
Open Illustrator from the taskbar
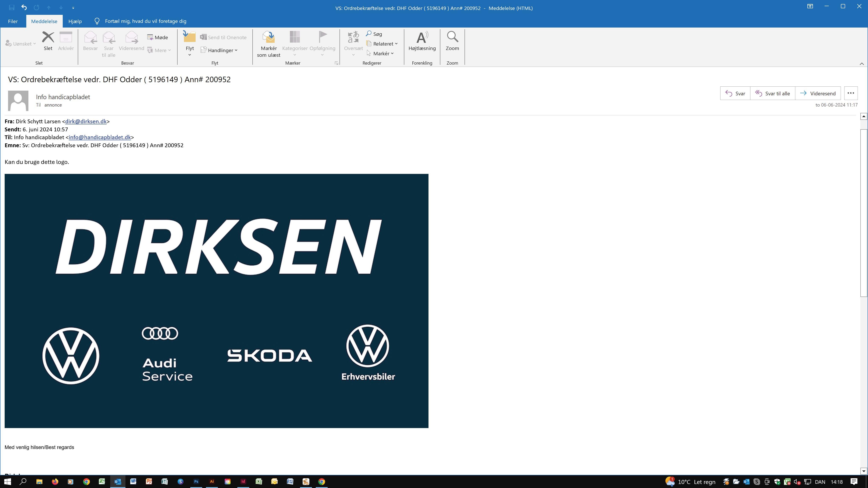point(212,482)
